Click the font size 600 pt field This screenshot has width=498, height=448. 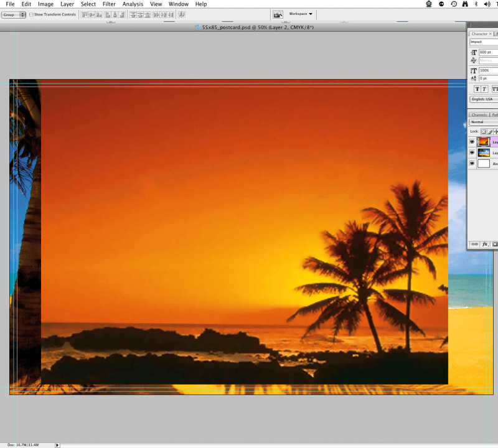(488, 52)
